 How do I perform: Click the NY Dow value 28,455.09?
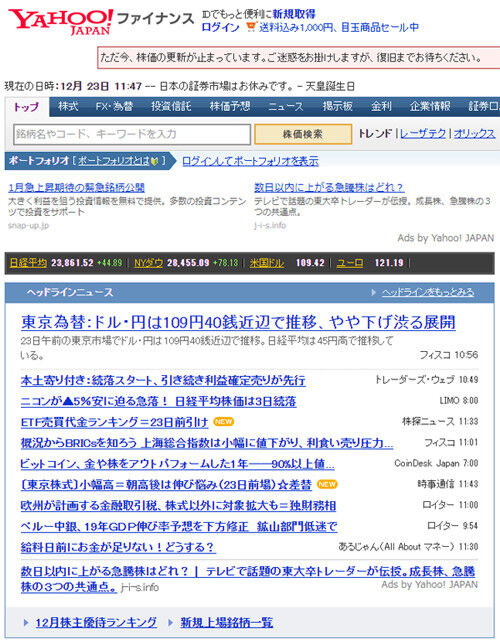[188, 263]
